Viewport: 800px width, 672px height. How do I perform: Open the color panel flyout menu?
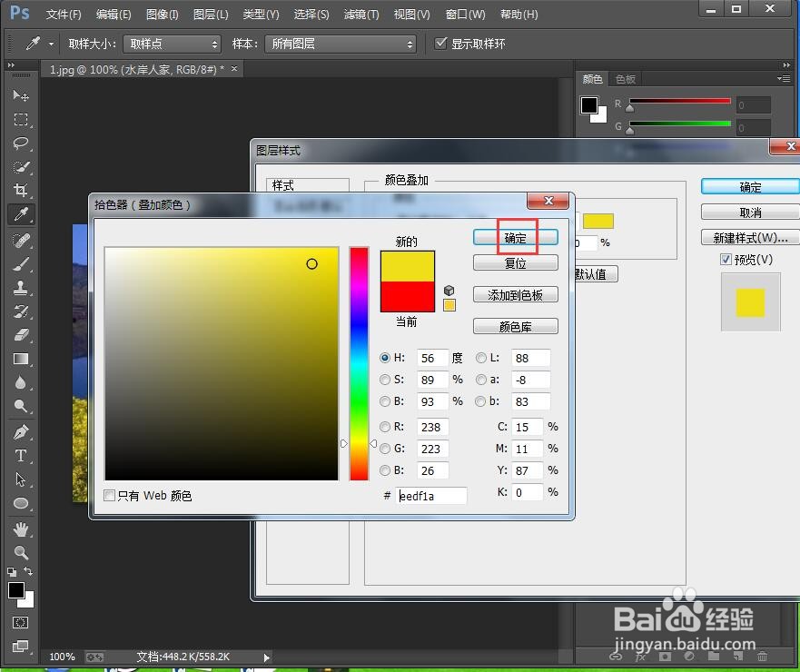pyautogui.click(x=784, y=79)
